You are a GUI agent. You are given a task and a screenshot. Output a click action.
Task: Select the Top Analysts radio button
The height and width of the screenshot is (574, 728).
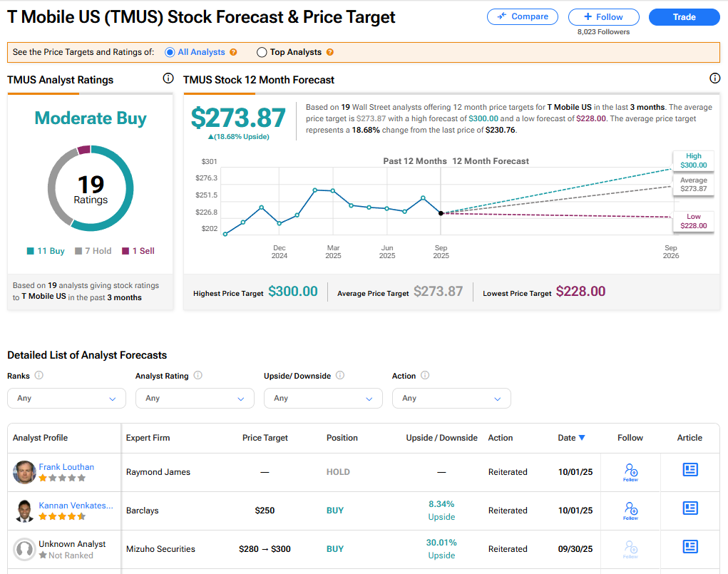coord(262,52)
